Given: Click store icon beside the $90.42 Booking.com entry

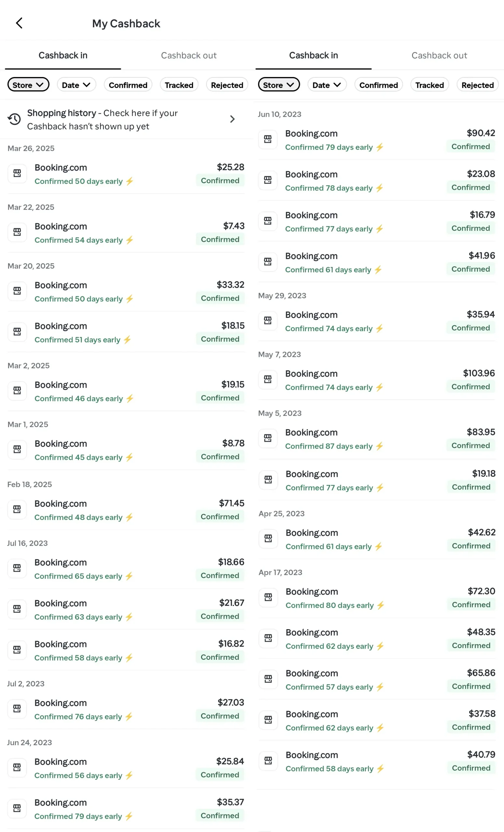Looking at the screenshot, I should click(268, 139).
